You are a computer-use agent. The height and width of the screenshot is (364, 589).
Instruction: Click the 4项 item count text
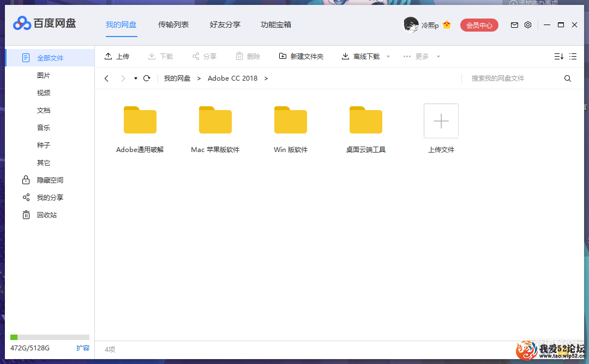(x=110, y=349)
